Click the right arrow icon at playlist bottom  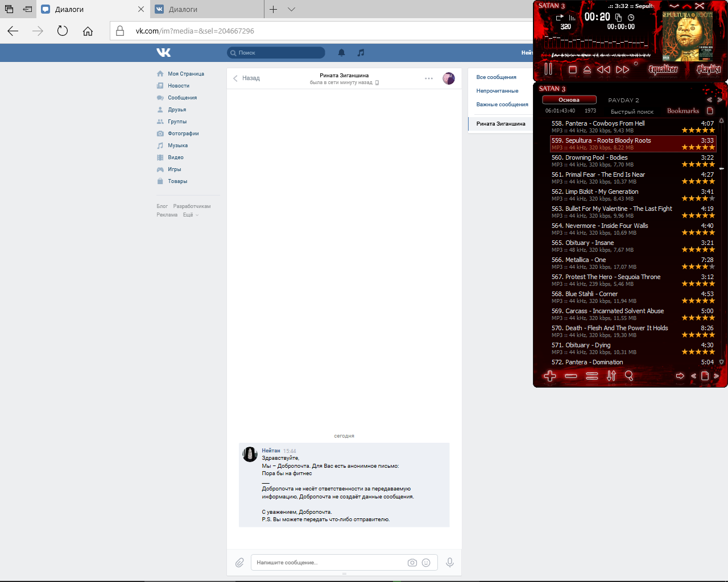pyautogui.click(x=680, y=376)
